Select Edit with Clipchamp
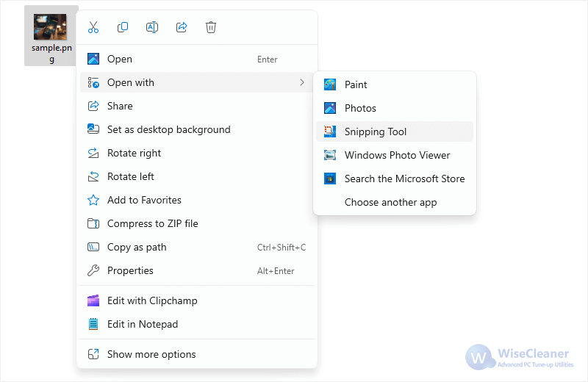 tap(197, 300)
